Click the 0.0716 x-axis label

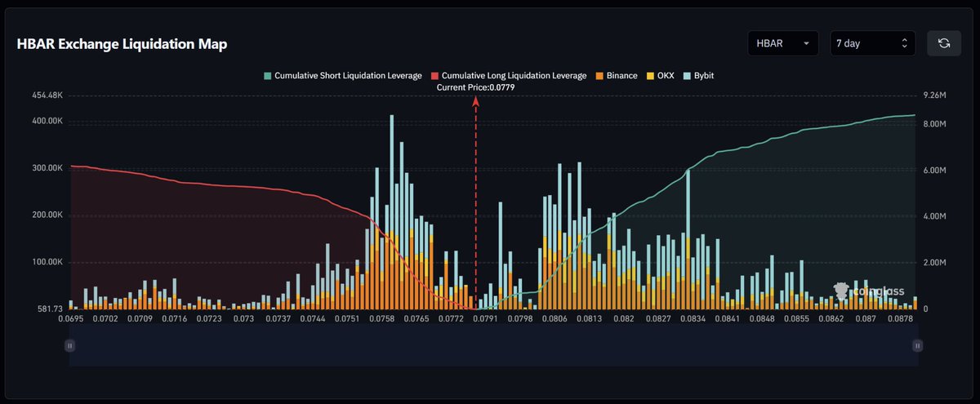175,319
